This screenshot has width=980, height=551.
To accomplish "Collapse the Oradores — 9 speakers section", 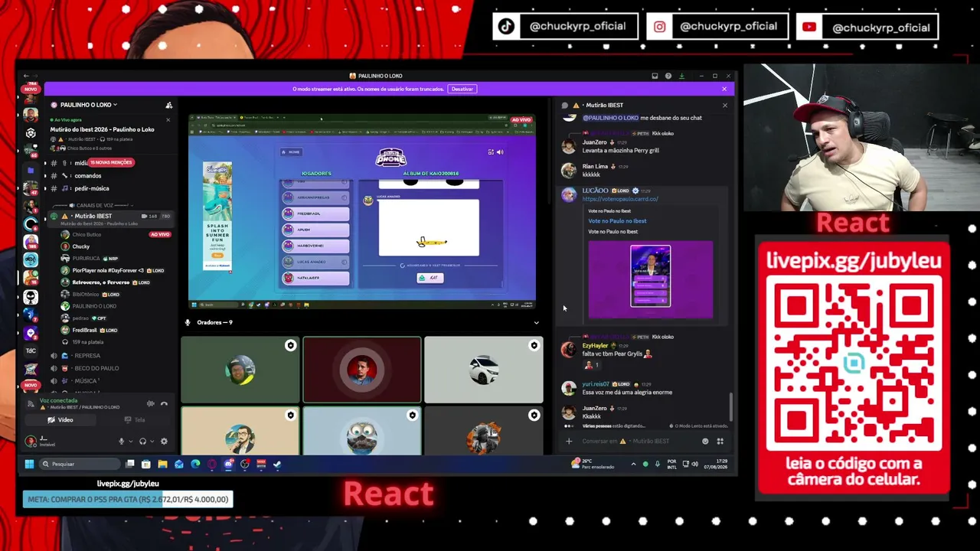I will 536,322.
